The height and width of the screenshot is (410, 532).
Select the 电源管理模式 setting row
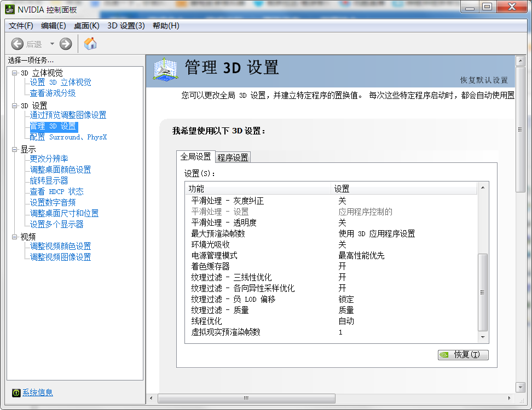[x=214, y=255]
